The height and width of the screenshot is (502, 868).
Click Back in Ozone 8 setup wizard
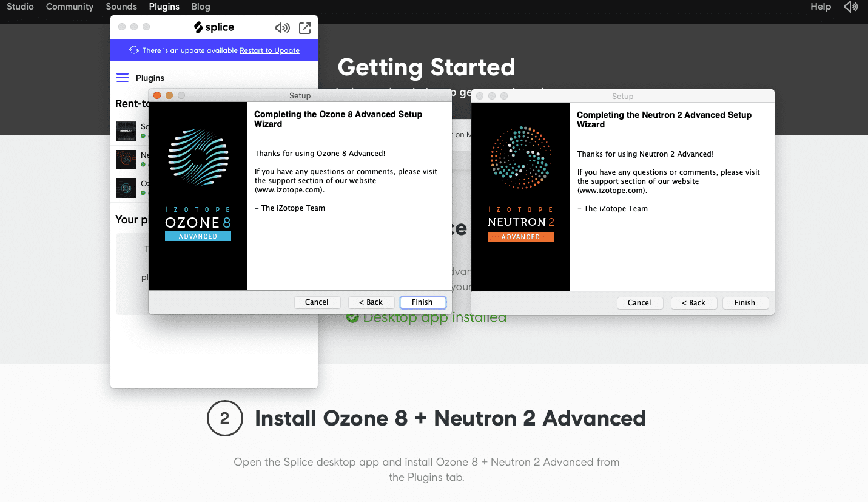(371, 302)
